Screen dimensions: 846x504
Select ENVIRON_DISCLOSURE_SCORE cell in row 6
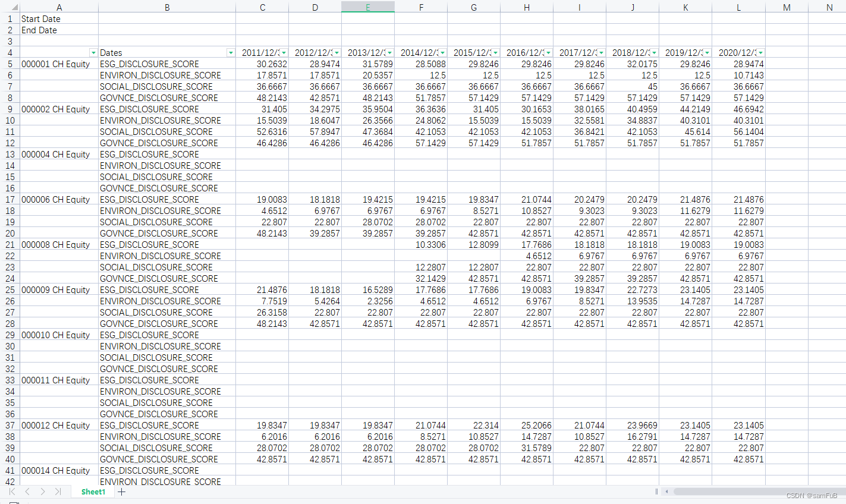point(167,75)
